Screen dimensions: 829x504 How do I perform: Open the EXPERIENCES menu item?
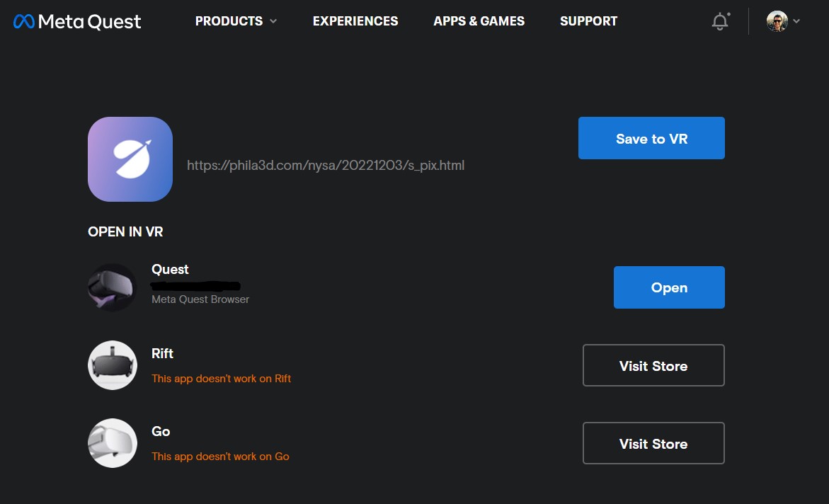click(355, 21)
